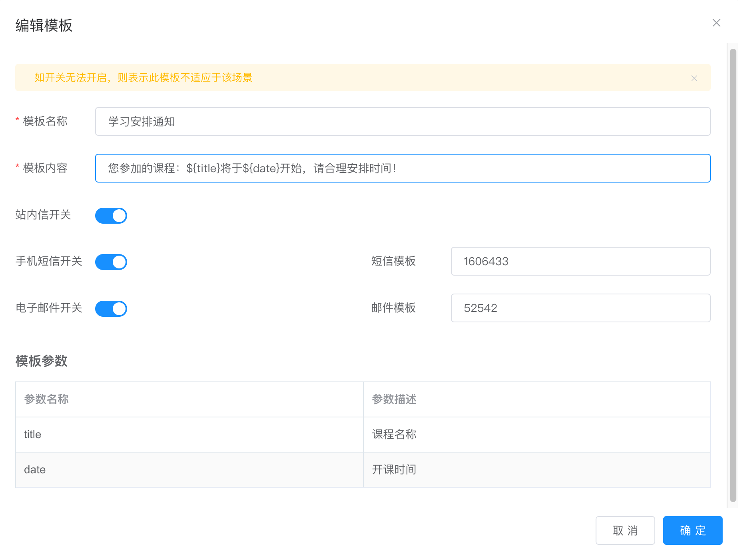Click the 编辑模板 dialog title

point(44,26)
